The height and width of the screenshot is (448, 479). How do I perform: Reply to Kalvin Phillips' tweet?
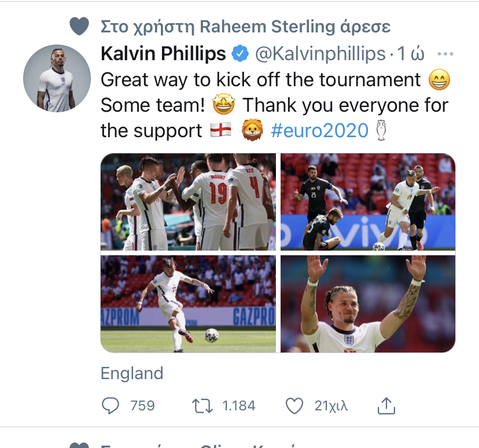coord(110,406)
